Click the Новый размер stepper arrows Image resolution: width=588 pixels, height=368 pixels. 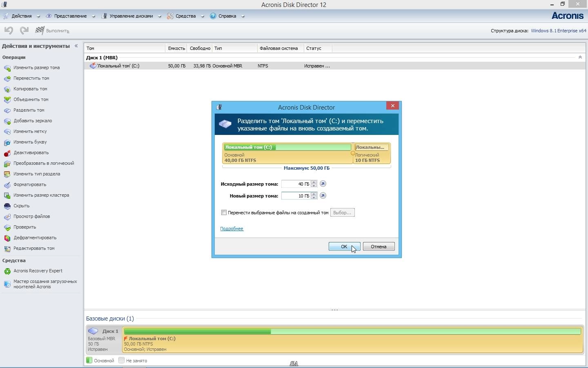[314, 196]
